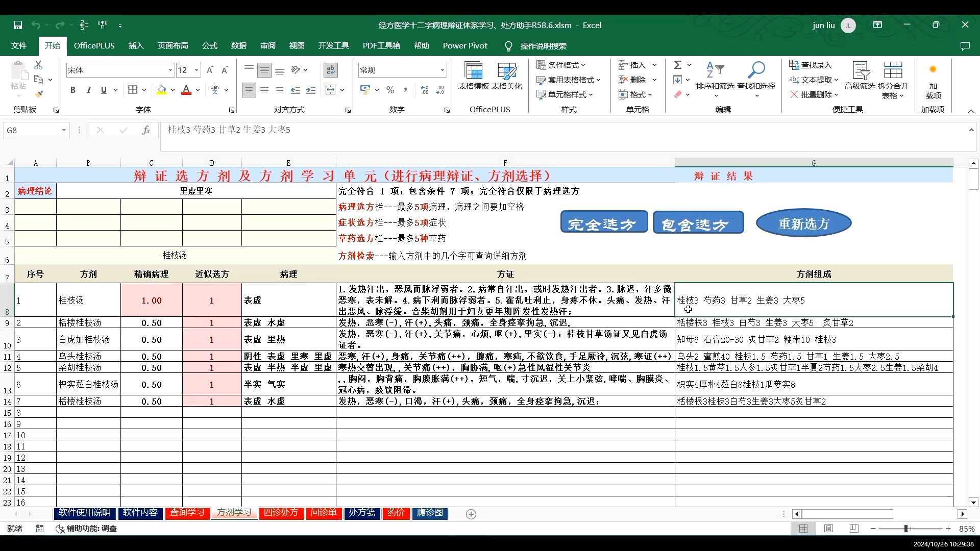The width and height of the screenshot is (980, 551).
Task: Switch to Page Layout view in status bar
Action: point(828,529)
